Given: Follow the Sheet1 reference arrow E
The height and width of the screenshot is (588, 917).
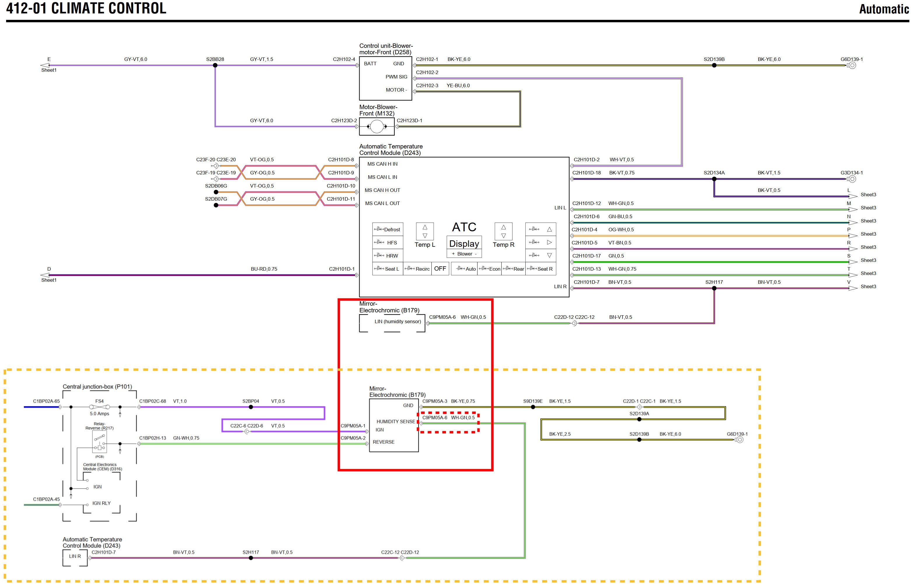Looking at the screenshot, I should coord(45,65).
